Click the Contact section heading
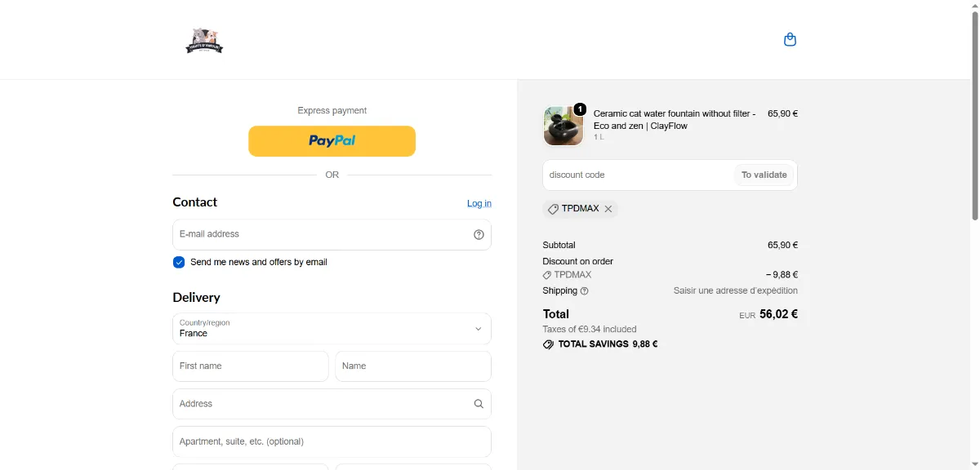 point(195,202)
